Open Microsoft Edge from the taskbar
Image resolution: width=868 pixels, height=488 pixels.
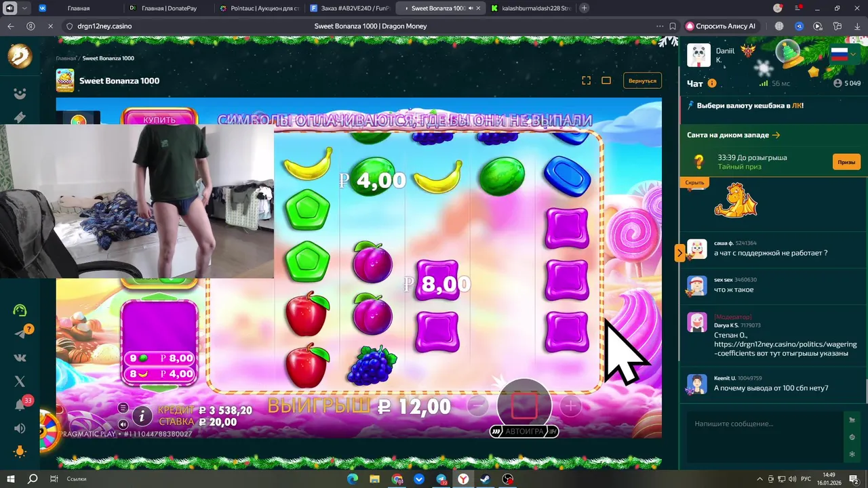[353, 479]
